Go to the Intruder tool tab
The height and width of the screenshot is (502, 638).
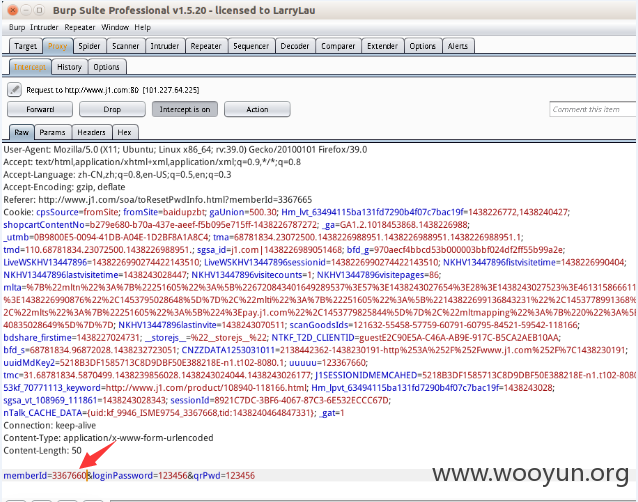click(x=165, y=46)
